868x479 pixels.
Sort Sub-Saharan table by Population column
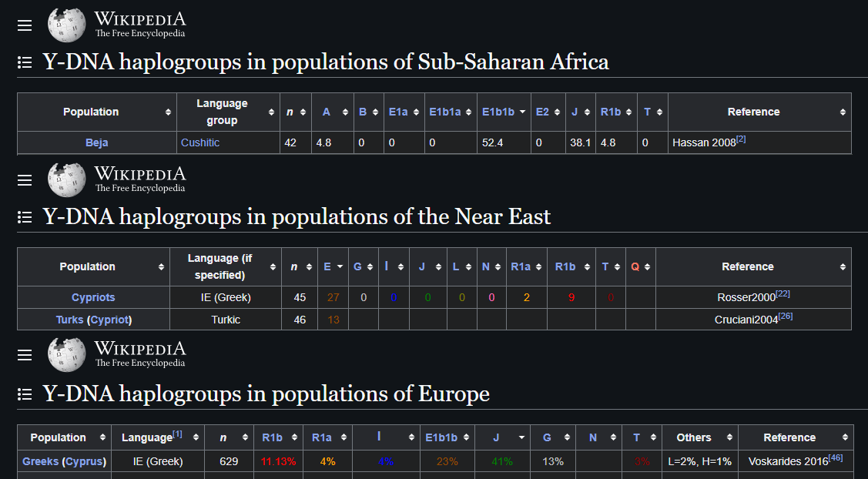[168, 112]
